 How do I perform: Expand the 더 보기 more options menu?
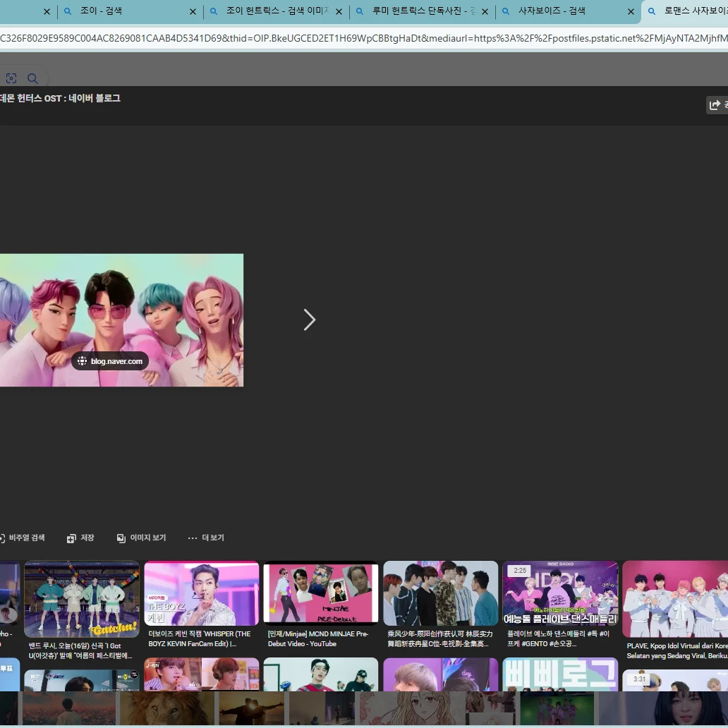(206, 538)
